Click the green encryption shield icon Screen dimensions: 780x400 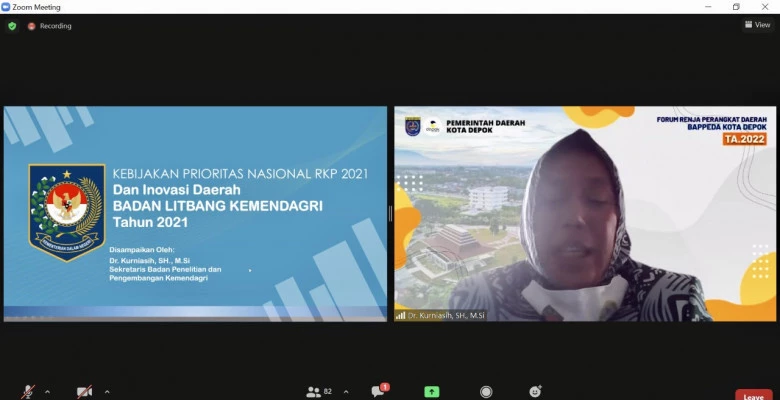click(12, 26)
